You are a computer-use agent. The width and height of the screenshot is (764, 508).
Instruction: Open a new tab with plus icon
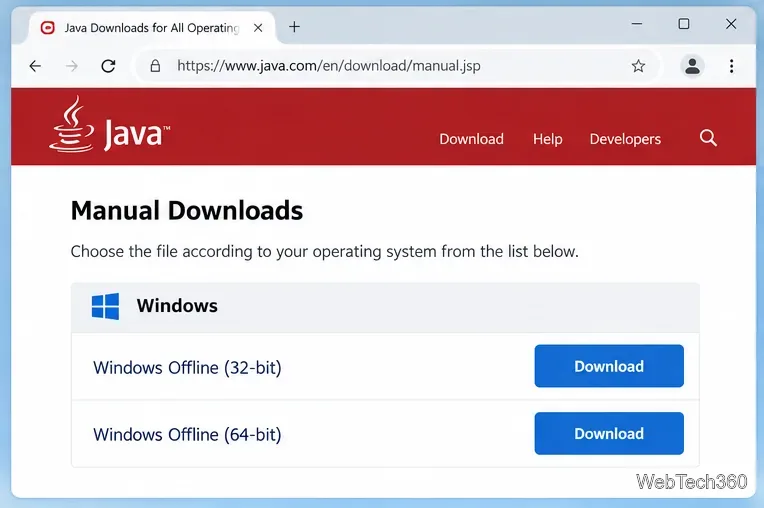[294, 27]
